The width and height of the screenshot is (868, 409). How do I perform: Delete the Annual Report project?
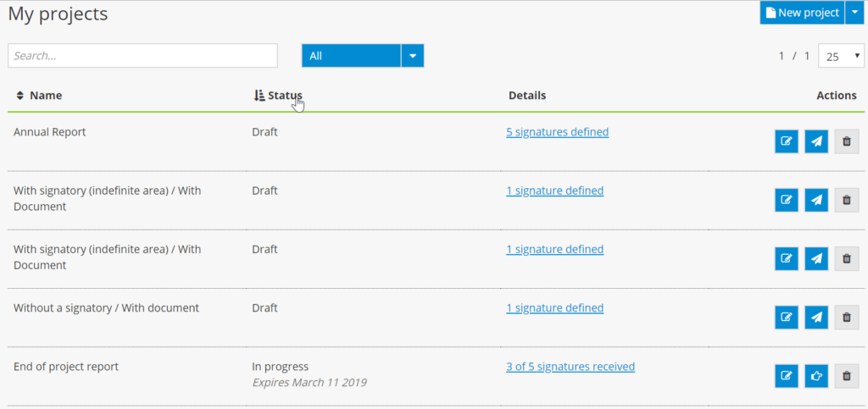pos(846,141)
